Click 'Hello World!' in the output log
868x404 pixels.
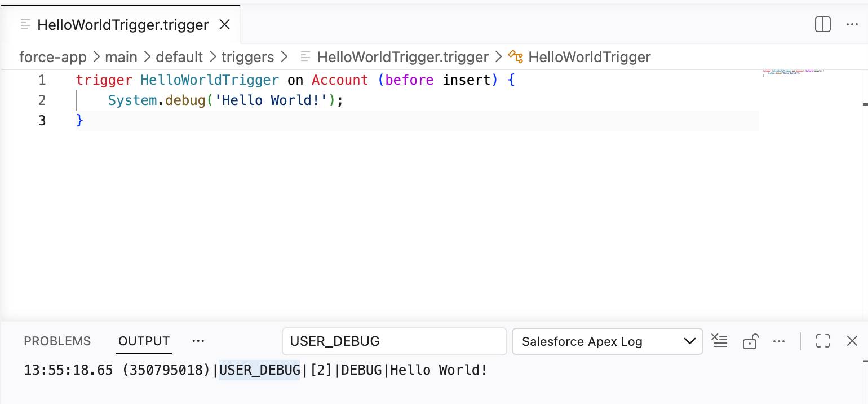pyautogui.click(x=439, y=371)
